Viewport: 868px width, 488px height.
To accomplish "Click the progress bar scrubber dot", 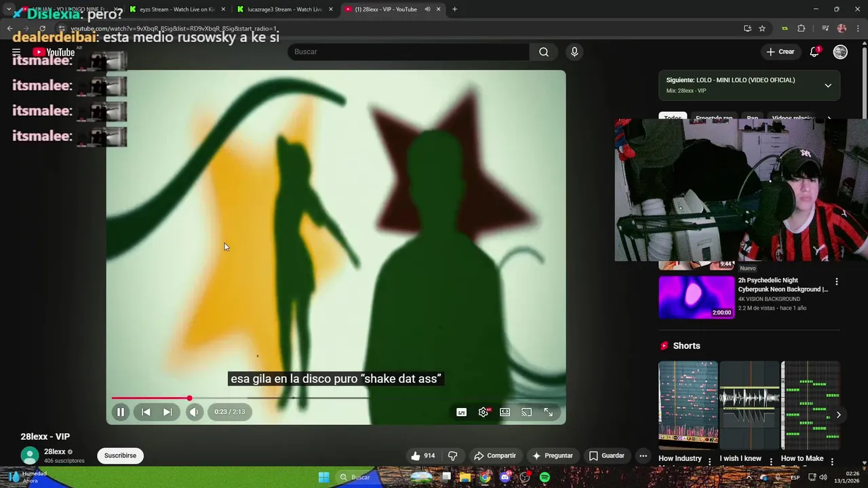I will 189,399.
